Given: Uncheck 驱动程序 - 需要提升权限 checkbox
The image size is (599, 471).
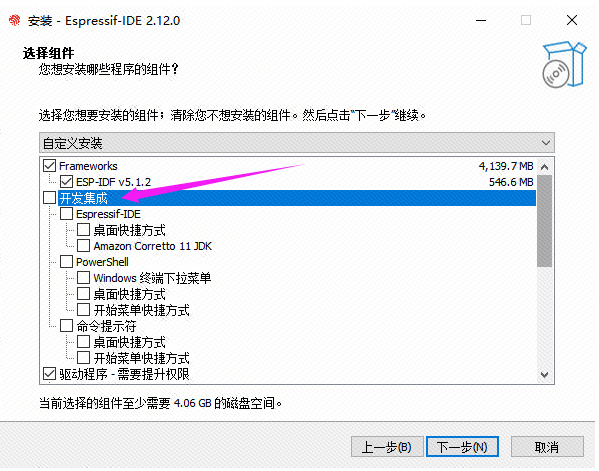Looking at the screenshot, I should coord(50,374).
